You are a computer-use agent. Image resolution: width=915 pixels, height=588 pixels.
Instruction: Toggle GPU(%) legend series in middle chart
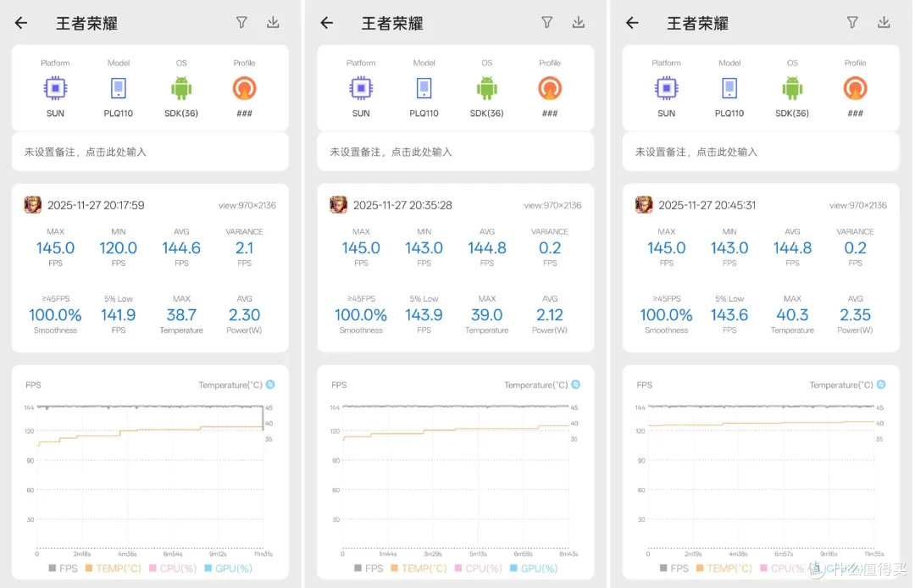(x=534, y=569)
